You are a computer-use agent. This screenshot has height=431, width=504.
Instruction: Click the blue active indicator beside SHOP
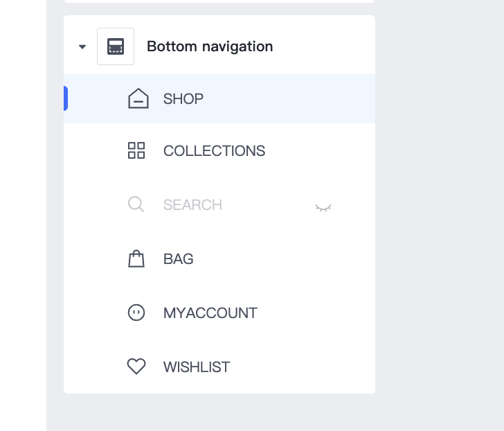tap(65, 98)
